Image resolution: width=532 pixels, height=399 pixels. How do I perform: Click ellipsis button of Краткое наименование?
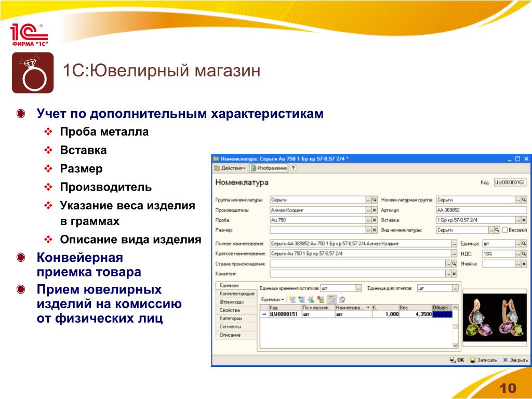click(x=454, y=254)
